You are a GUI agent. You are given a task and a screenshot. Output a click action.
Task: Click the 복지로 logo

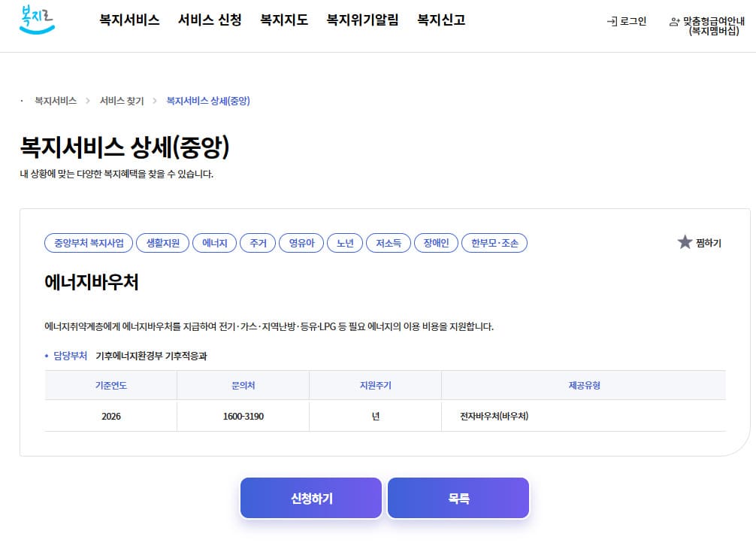pos(37,20)
